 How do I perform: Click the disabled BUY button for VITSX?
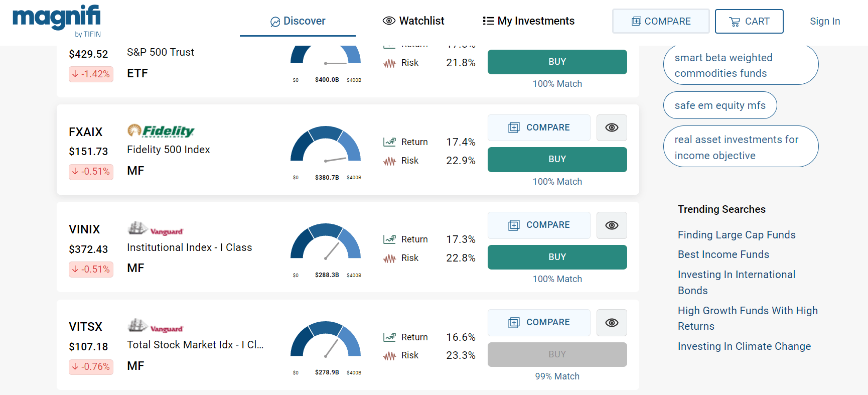click(x=557, y=354)
